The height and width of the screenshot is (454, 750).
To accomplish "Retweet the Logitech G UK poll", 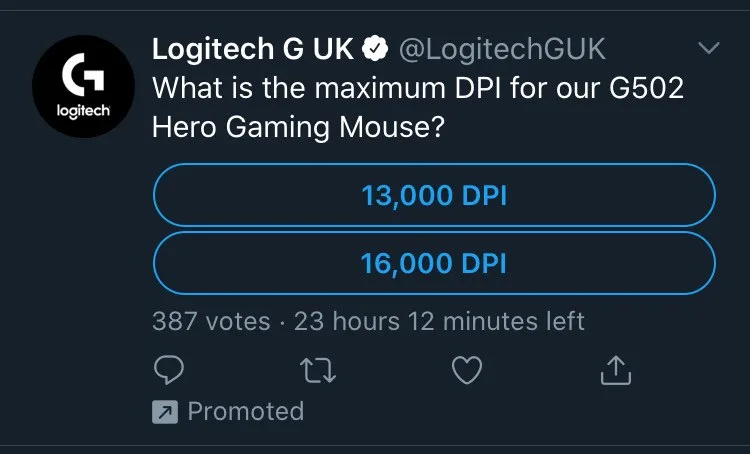I will point(318,372).
